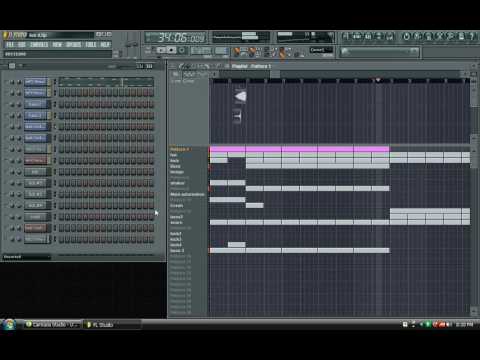Open the VIEW menu
The image size is (480, 360).
pos(57,44)
